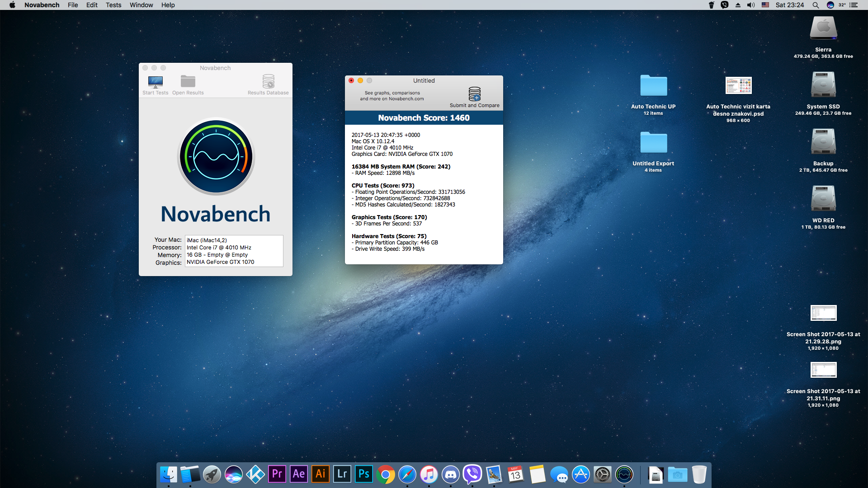Click the US flag input source icon
868x488 pixels.
(x=765, y=5)
